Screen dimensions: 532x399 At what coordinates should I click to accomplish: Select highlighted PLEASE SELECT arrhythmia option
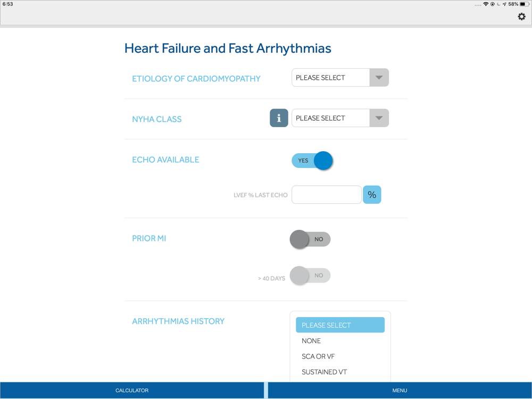point(340,325)
